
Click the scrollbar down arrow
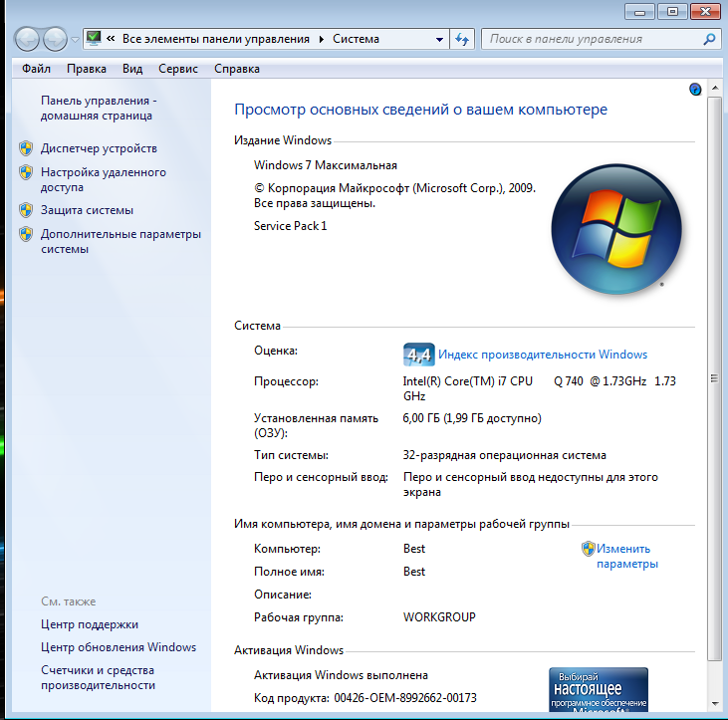click(714, 704)
